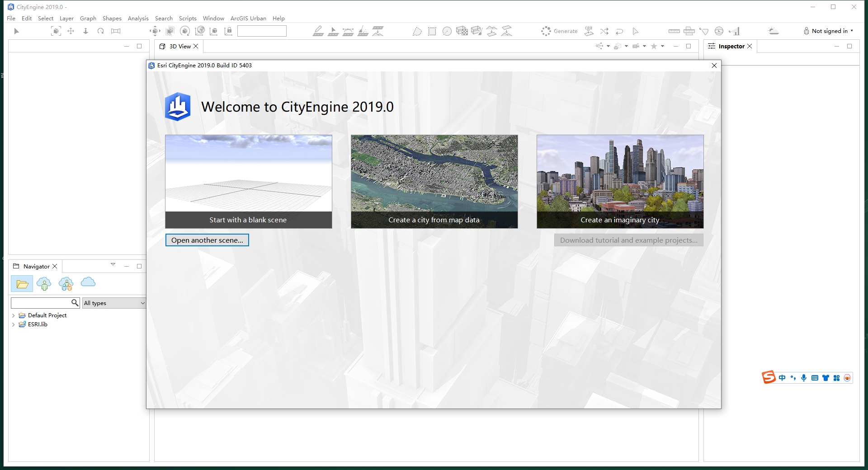
Task: Toggle the world coordinate globe icon
Action: point(200,31)
